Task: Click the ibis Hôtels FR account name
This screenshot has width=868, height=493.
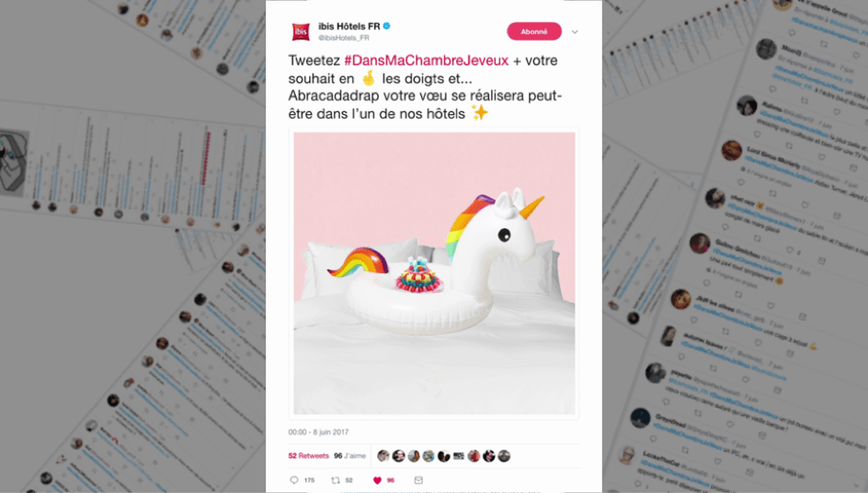Action: coord(348,26)
